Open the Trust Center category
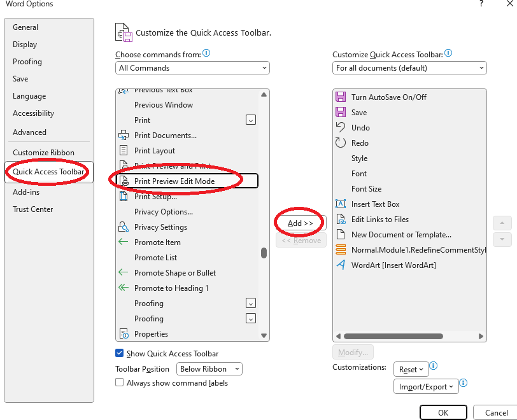 coord(32,209)
